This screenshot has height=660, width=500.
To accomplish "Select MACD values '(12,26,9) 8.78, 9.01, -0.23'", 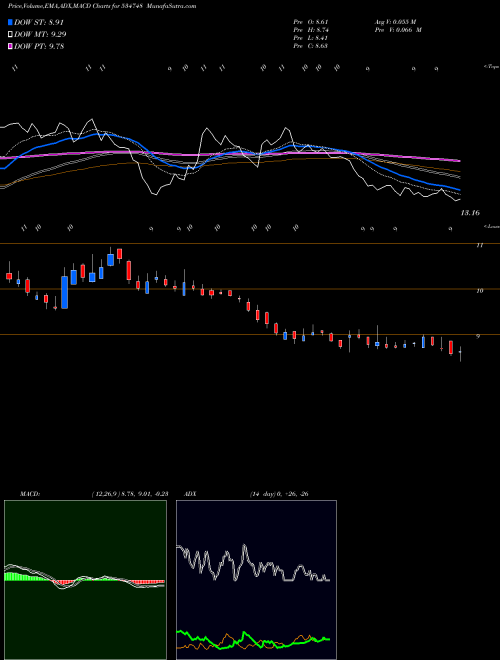I will [130, 494].
